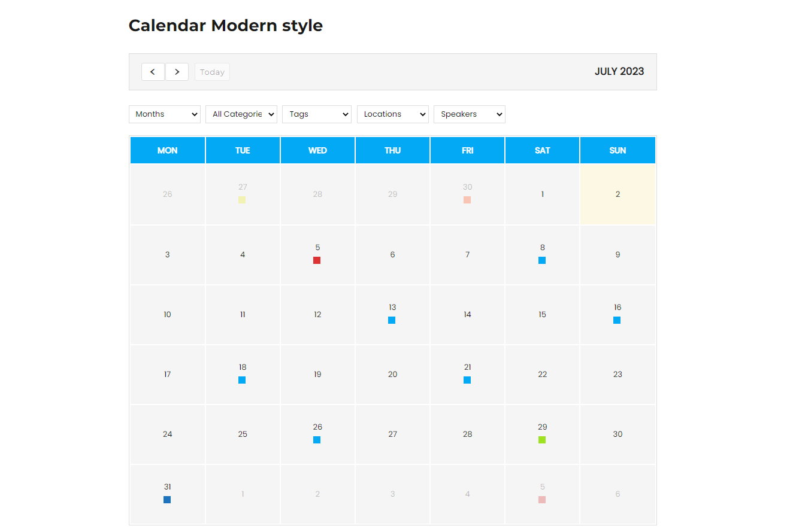787x532 pixels.
Task: Click the blue event marker on July 18
Action: (242, 380)
